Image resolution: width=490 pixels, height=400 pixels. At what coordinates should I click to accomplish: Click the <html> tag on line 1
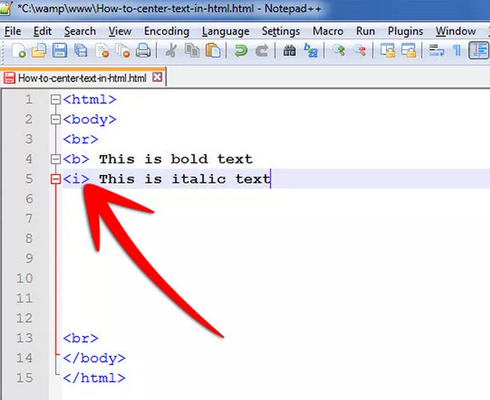[90, 100]
